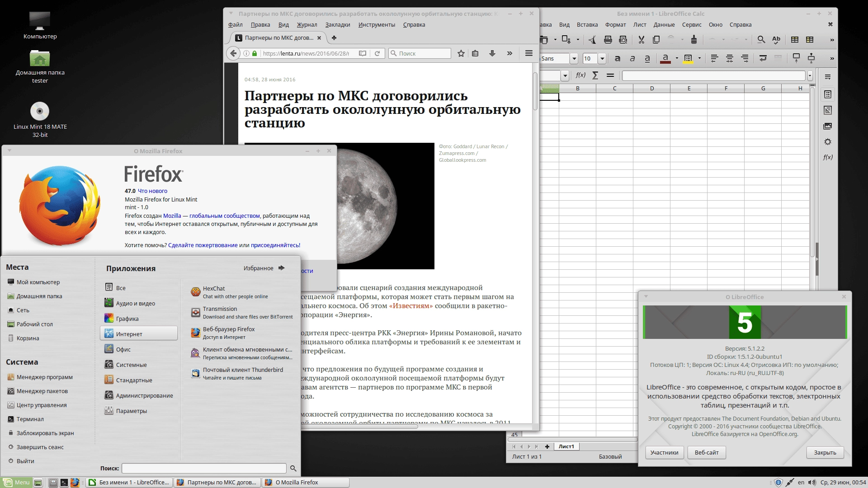Expand Calc standard toolbar overflow chevron

832,40
